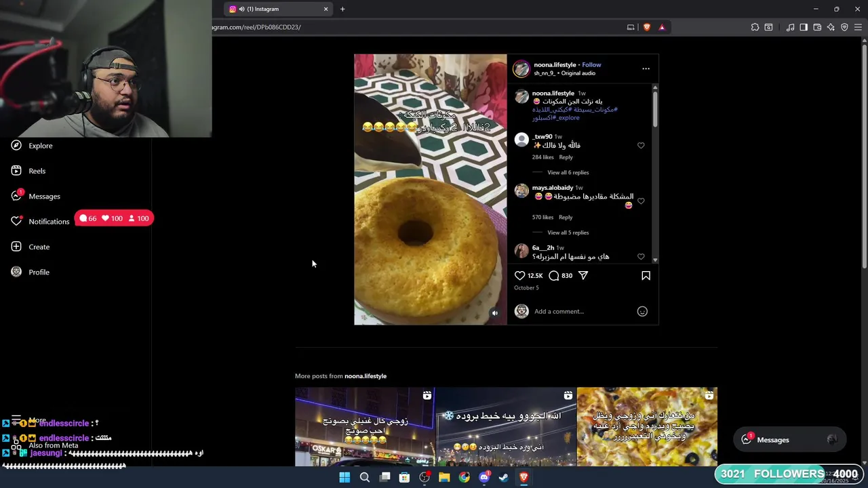Reply to the mays.alobaidy comment
The height and width of the screenshot is (488, 868).
[566, 218]
